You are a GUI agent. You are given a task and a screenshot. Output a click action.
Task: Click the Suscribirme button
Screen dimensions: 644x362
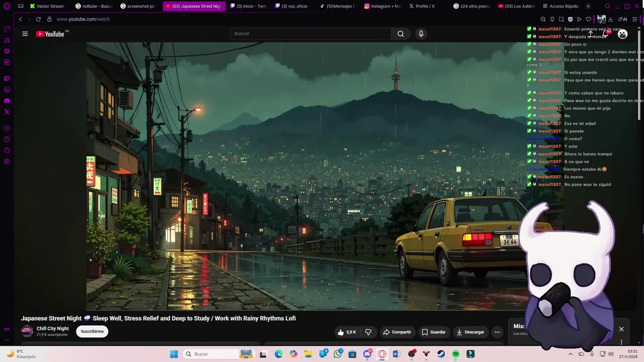(92, 331)
